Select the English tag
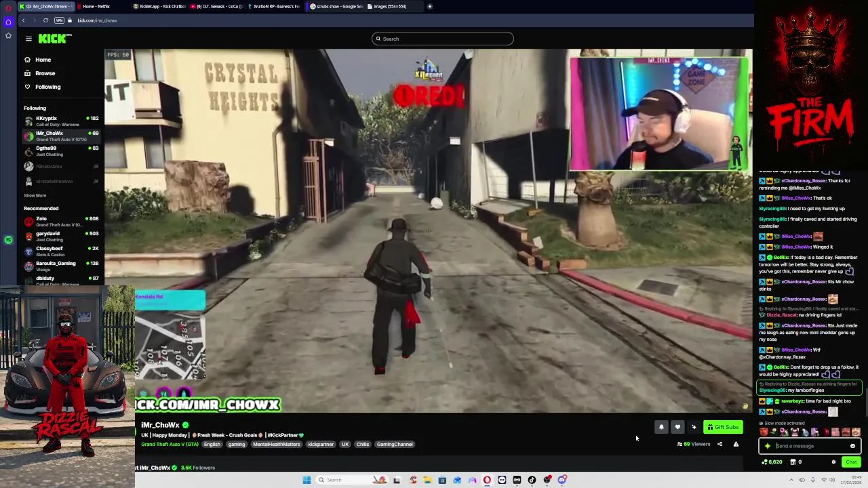Screen dimensions: 868x488 point(212,444)
